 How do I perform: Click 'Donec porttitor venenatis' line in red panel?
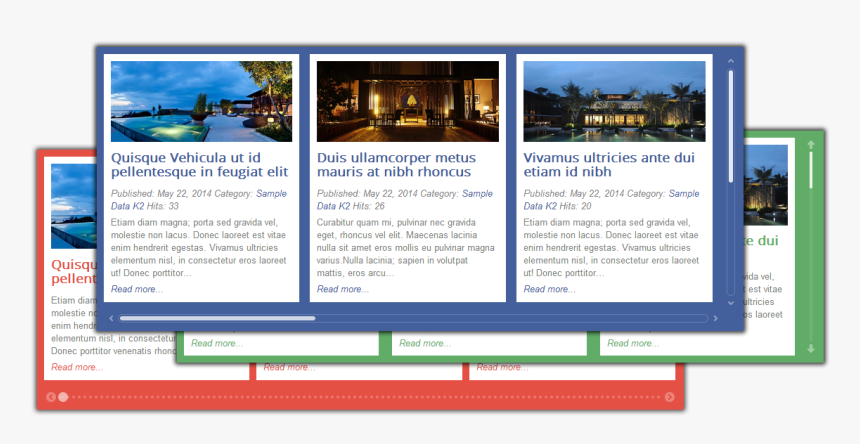pos(114,351)
